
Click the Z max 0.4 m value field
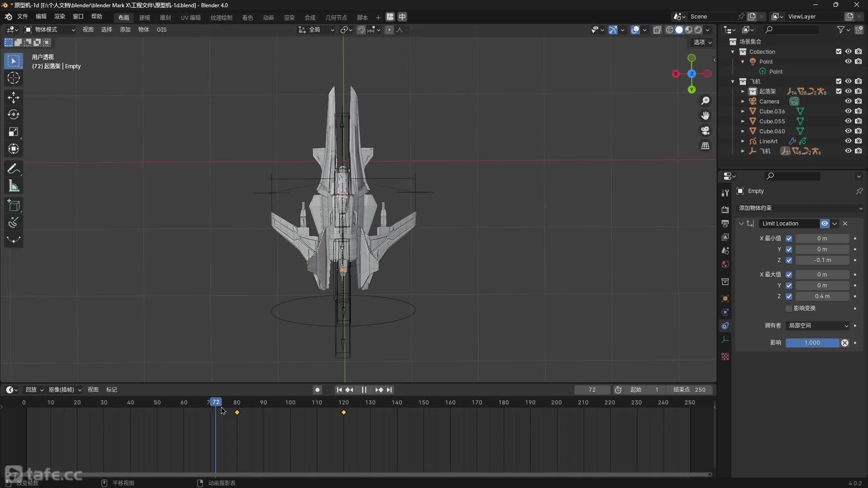[x=822, y=296]
